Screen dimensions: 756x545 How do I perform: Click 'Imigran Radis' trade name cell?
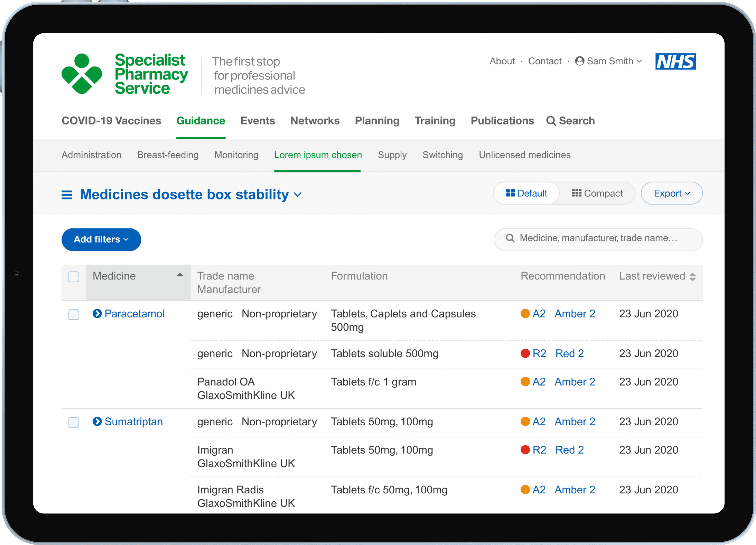coord(230,490)
